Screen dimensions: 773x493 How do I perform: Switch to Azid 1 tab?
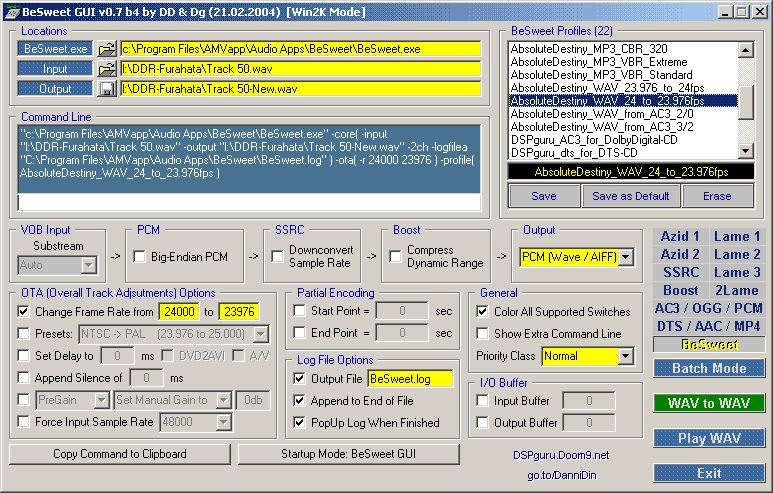point(680,237)
